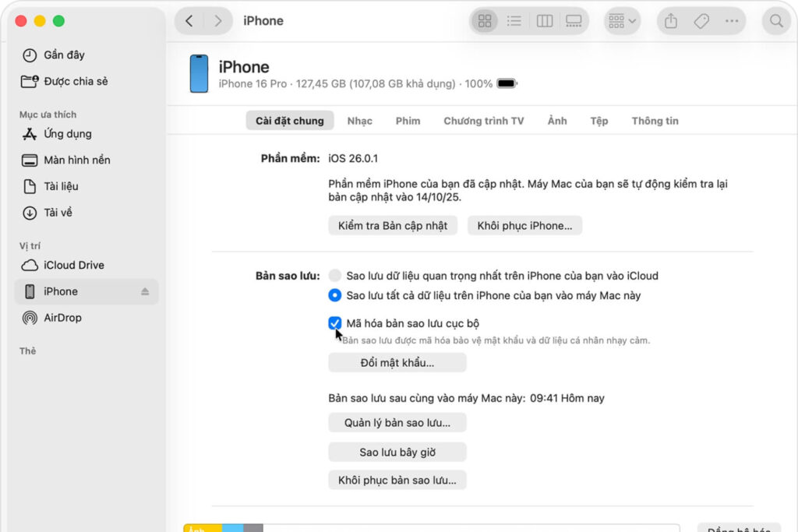Click the Search icon in the toolbar
This screenshot has height=532, width=798.
click(776, 21)
